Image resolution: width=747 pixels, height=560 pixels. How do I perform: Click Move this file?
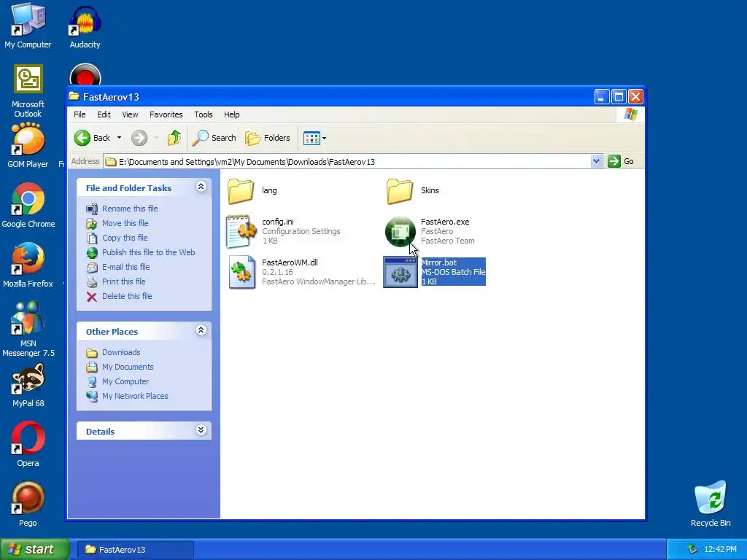pos(125,223)
